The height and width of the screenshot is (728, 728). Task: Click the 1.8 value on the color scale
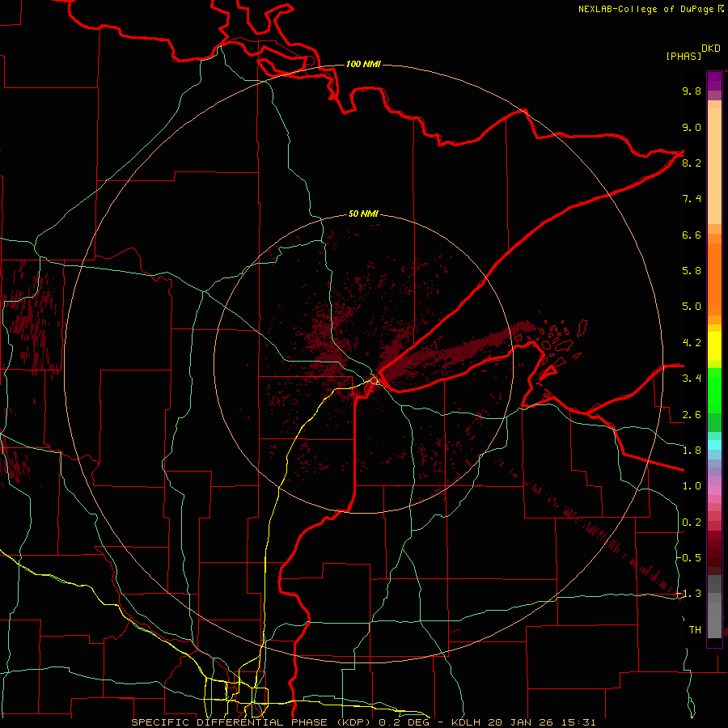point(692,451)
